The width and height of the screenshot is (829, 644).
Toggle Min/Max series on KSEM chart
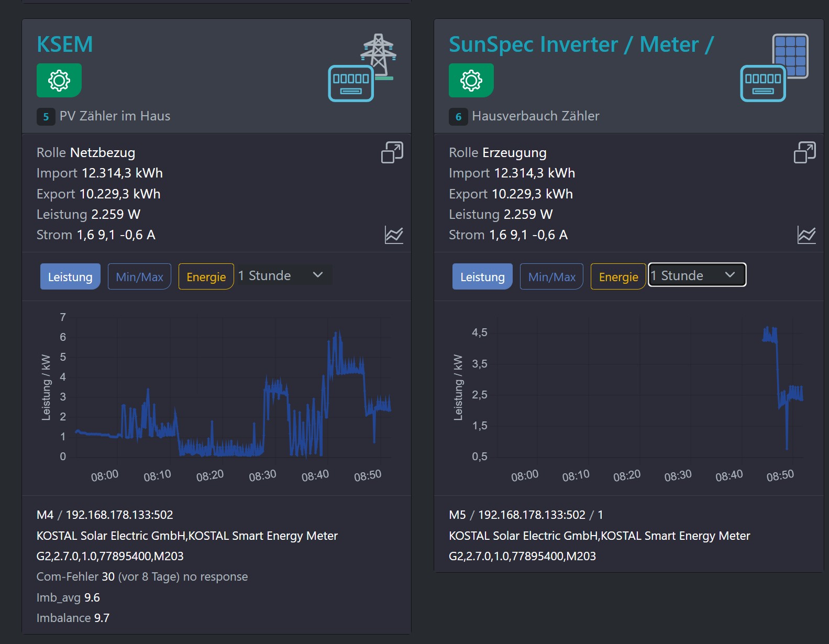pos(139,276)
